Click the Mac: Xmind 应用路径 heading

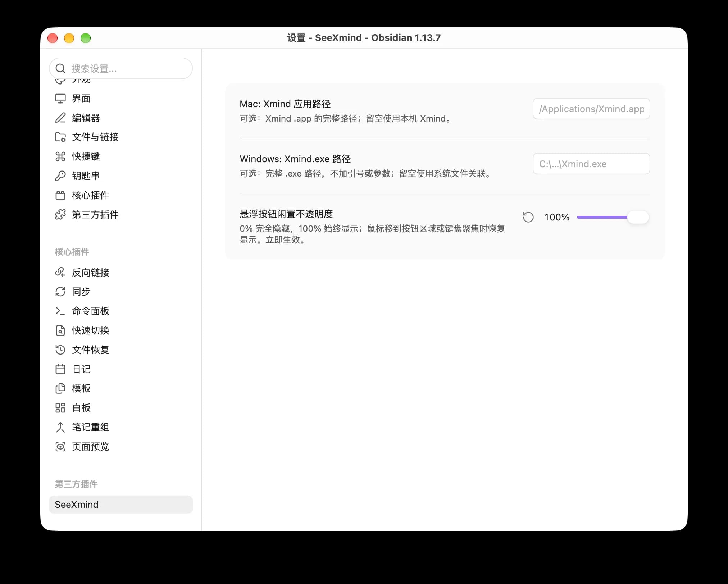click(285, 104)
